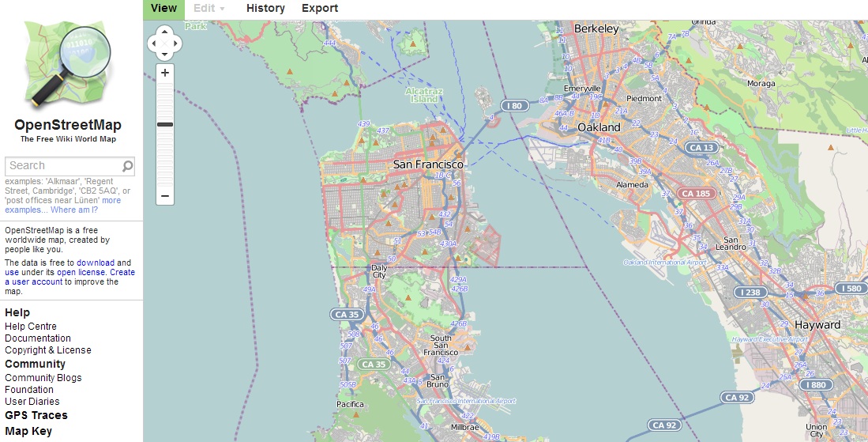This screenshot has height=442, width=868.
Task: Open the User Diaries link
Action: (x=32, y=402)
